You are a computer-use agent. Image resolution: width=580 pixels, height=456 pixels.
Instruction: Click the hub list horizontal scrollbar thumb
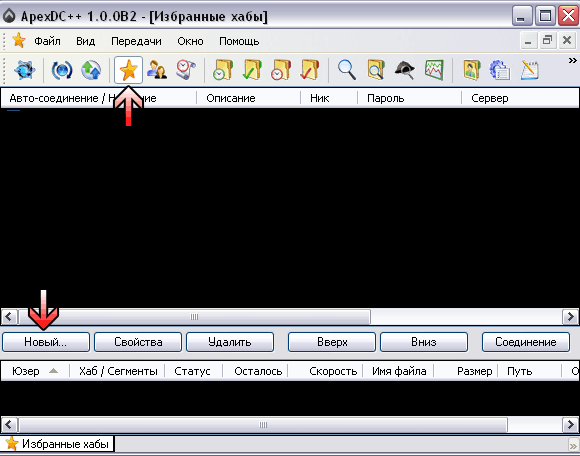pos(194,317)
